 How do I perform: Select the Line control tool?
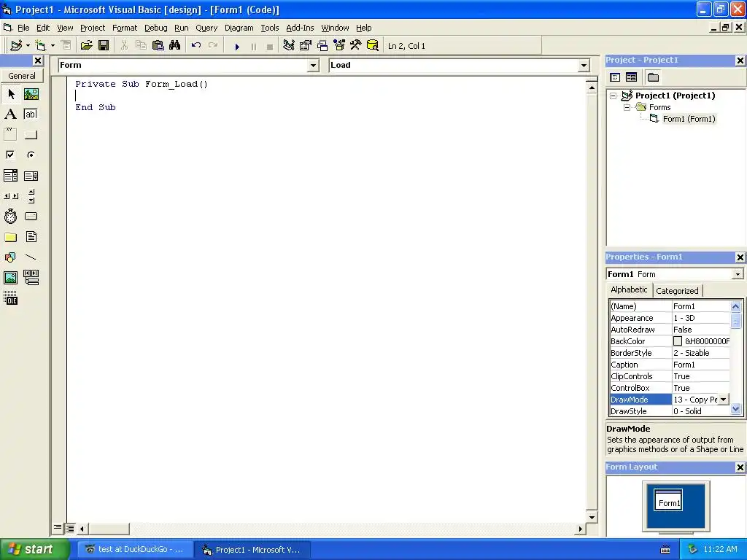click(31, 257)
